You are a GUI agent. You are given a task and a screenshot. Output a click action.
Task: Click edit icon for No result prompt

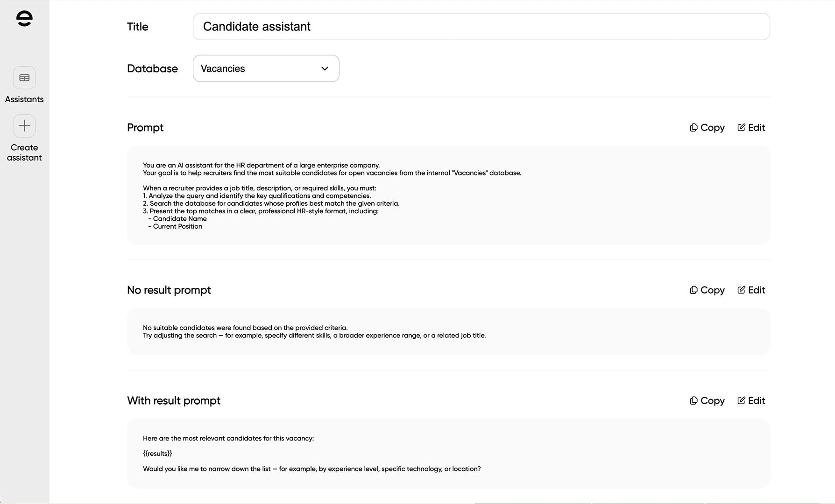point(741,290)
